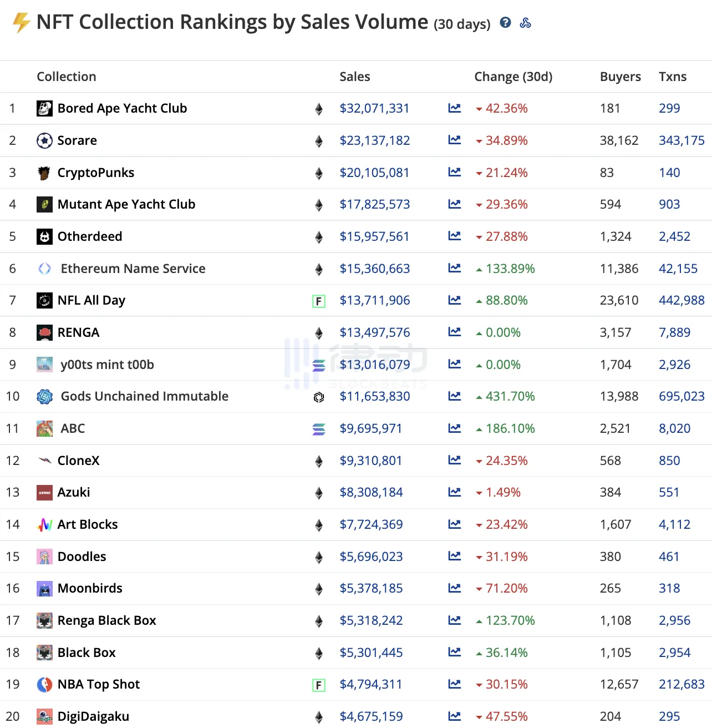Image resolution: width=712 pixels, height=728 pixels.
Task: Click the help question mark icon
Action: [x=505, y=22]
